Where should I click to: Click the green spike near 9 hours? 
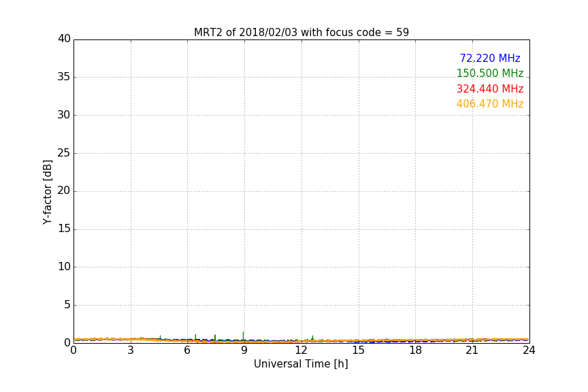243,336
